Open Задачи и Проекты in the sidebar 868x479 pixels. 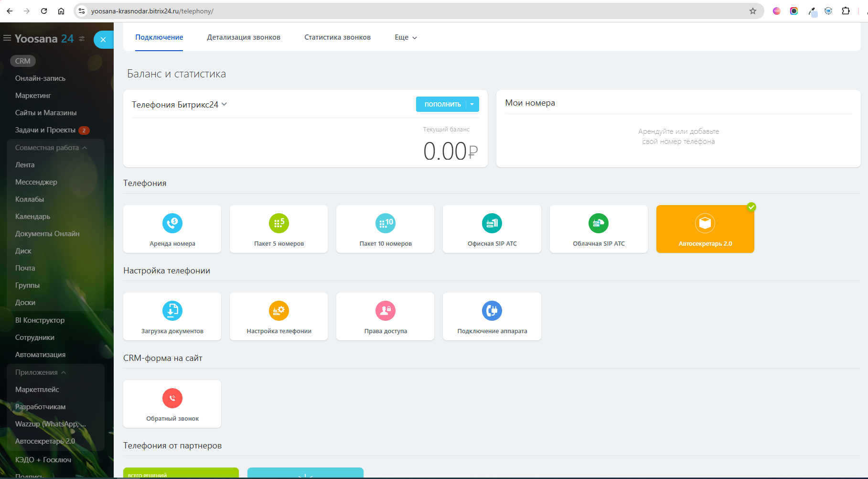click(x=45, y=130)
